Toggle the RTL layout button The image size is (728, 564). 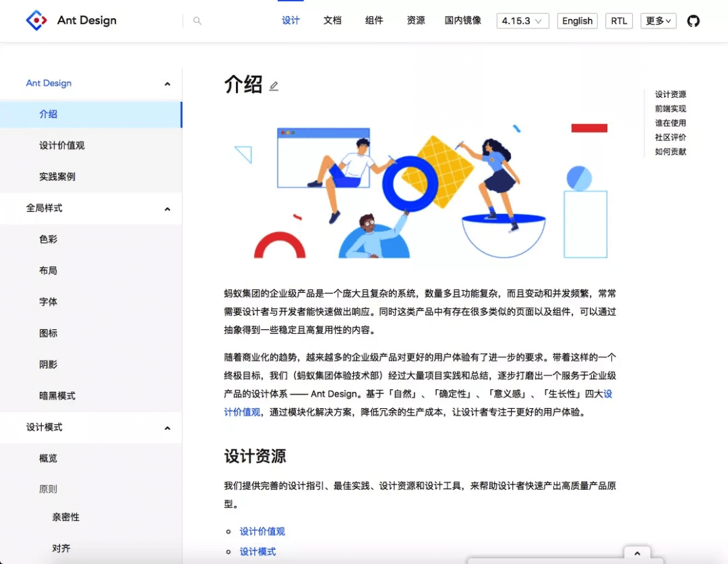tap(619, 21)
